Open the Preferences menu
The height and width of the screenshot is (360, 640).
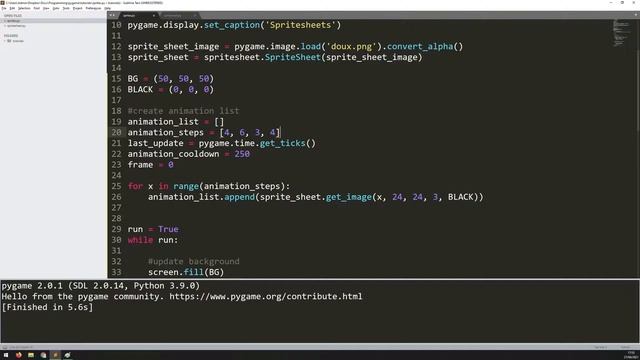point(93,8)
